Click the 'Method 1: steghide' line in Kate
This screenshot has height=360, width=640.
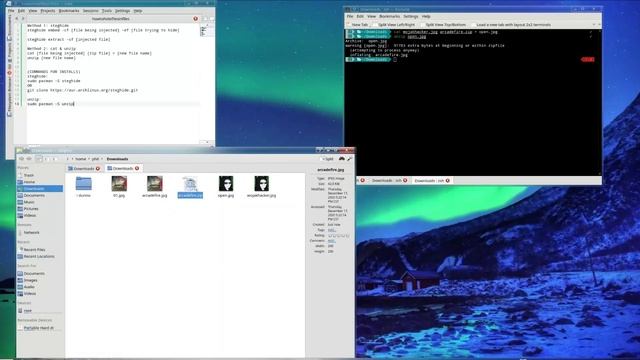pos(48,25)
